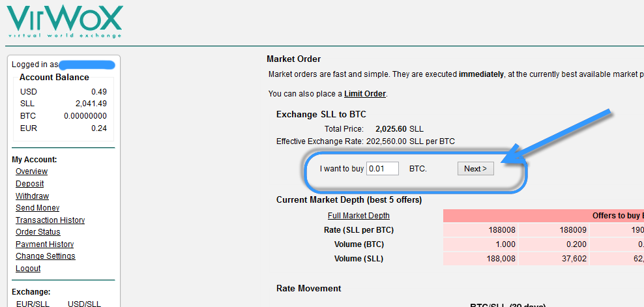Open the Order Status link
Screen dimensions: 644x307
38,232
